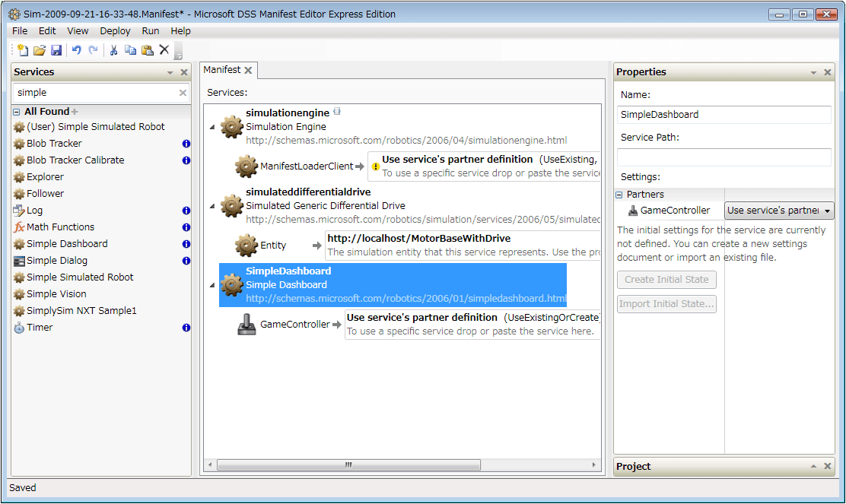
Task: Paste with the clipboard toolbar icon
Action: click(x=148, y=50)
